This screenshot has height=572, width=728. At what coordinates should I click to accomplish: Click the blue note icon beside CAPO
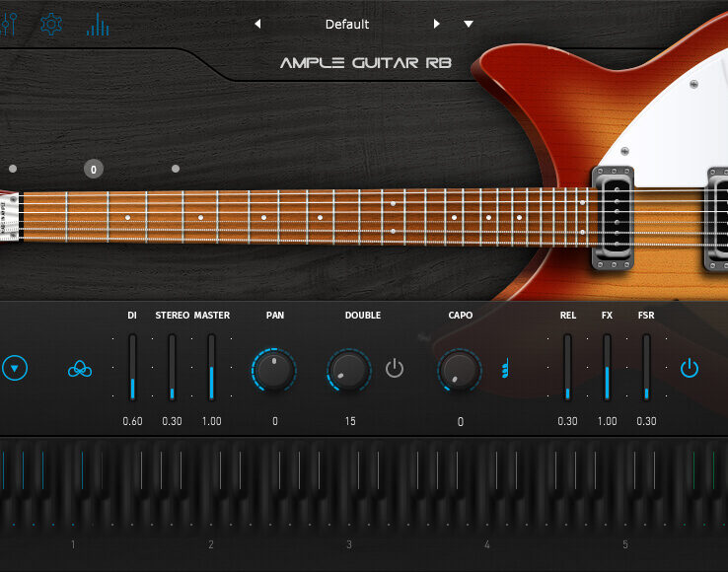[x=505, y=368]
